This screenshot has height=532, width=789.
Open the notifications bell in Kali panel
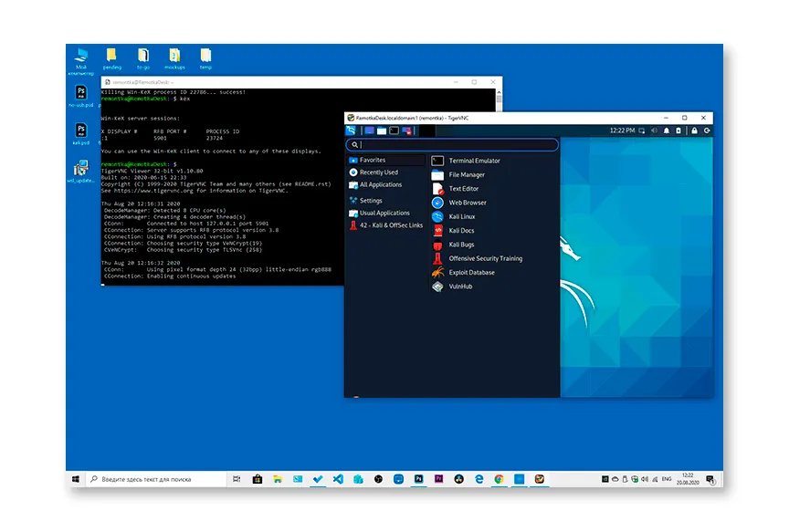[667, 130]
